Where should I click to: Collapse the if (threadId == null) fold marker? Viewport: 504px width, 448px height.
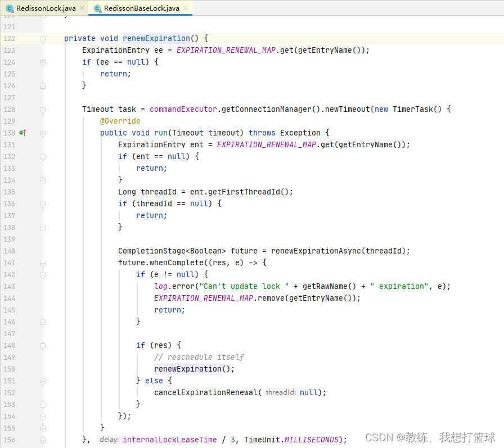tap(43, 203)
